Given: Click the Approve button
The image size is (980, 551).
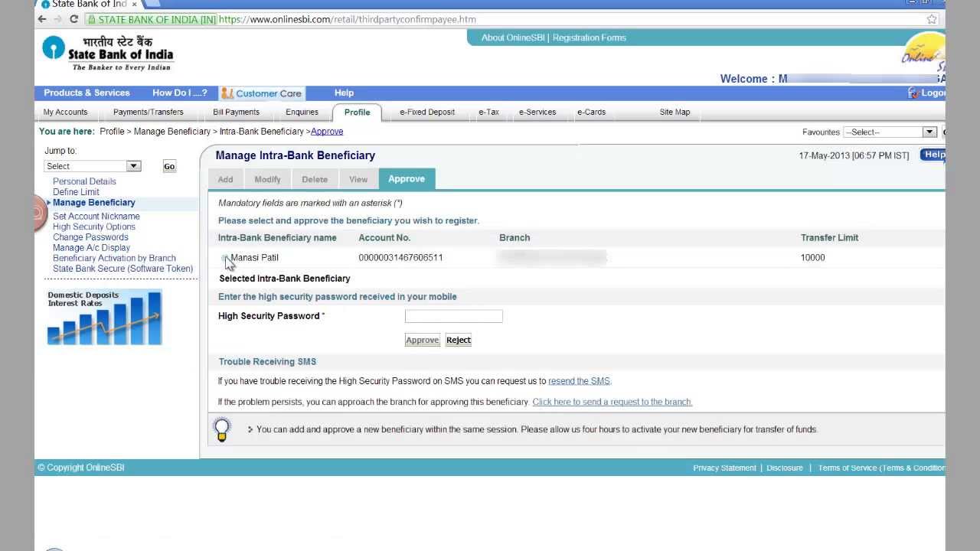Looking at the screenshot, I should point(423,340).
